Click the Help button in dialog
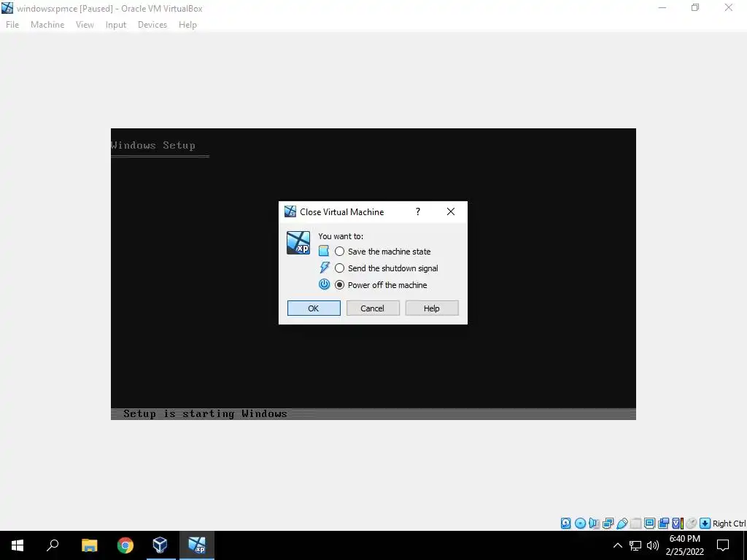The width and height of the screenshot is (747, 560). point(432,308)
